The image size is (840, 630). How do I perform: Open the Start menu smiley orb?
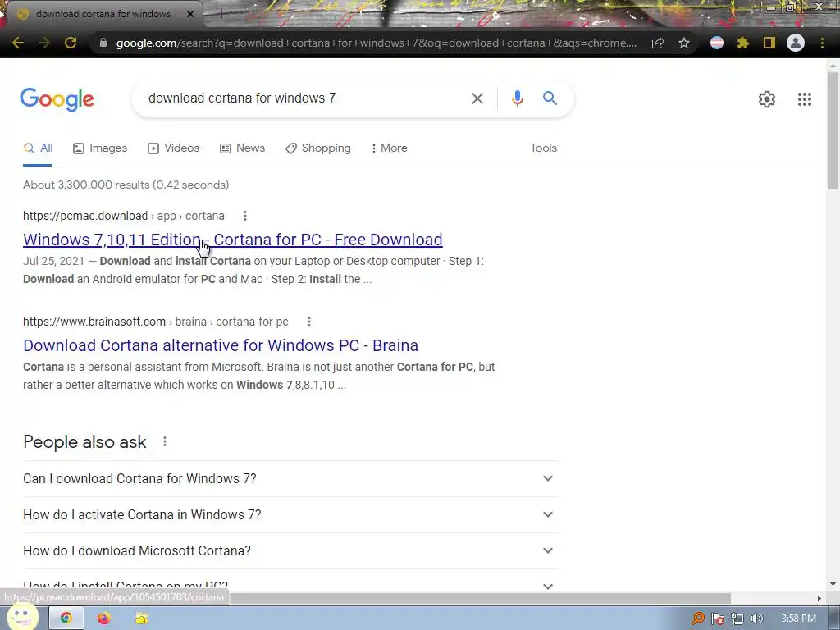click(x=22, y=616)
